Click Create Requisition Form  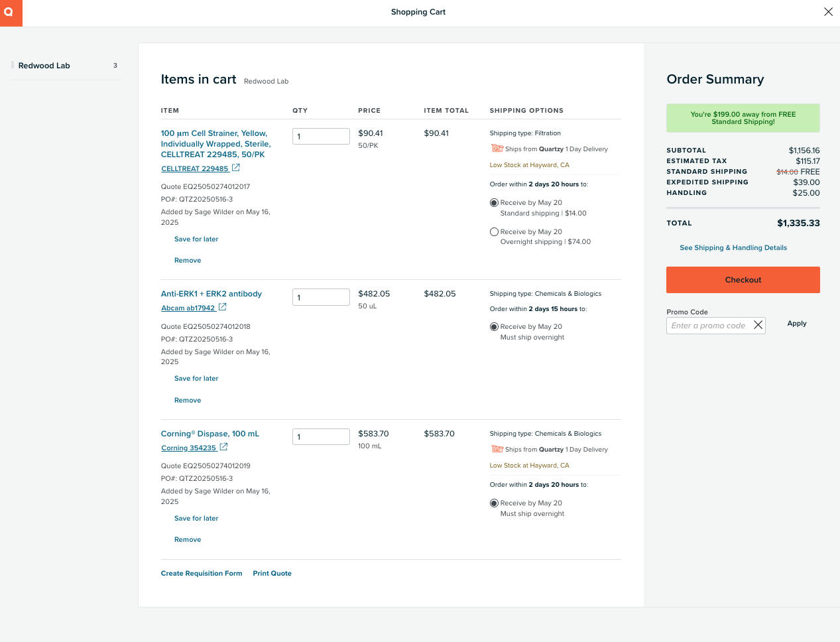click(x=202, y=574)
